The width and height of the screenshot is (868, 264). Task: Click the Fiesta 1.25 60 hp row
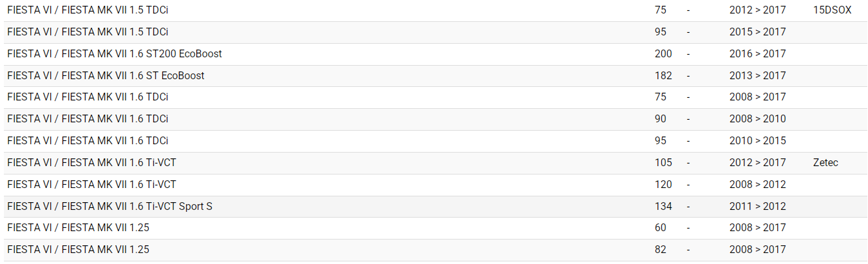click(x=78, y=228)
